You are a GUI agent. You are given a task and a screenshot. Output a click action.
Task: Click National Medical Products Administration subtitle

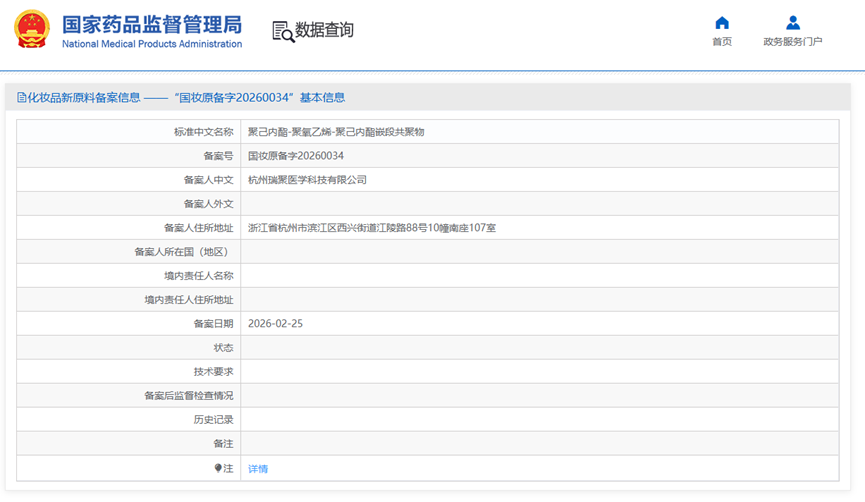click(151, 44)
